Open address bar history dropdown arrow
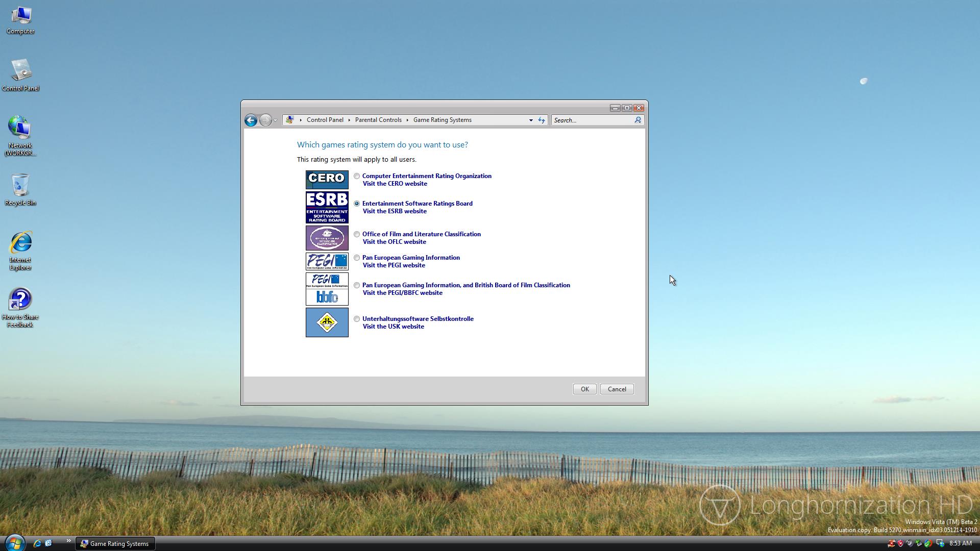Viewport: 980px width, 551px height. coord(531,120)
